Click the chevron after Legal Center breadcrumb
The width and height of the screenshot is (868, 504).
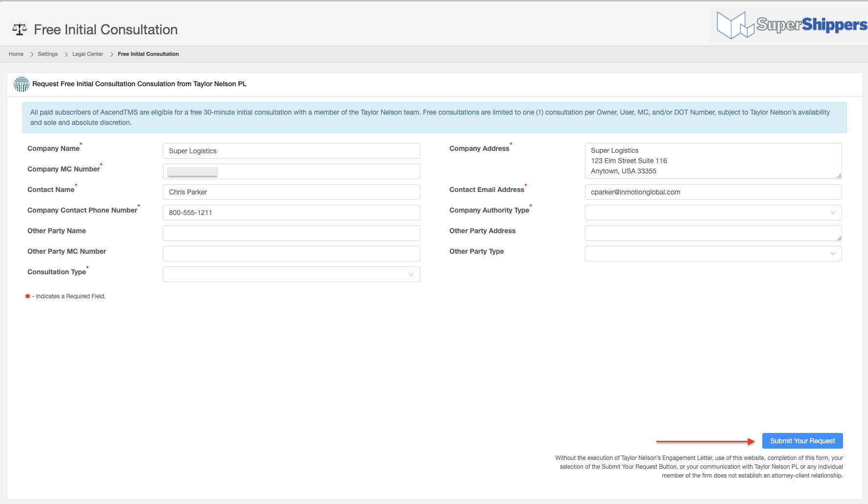(112, 54)
